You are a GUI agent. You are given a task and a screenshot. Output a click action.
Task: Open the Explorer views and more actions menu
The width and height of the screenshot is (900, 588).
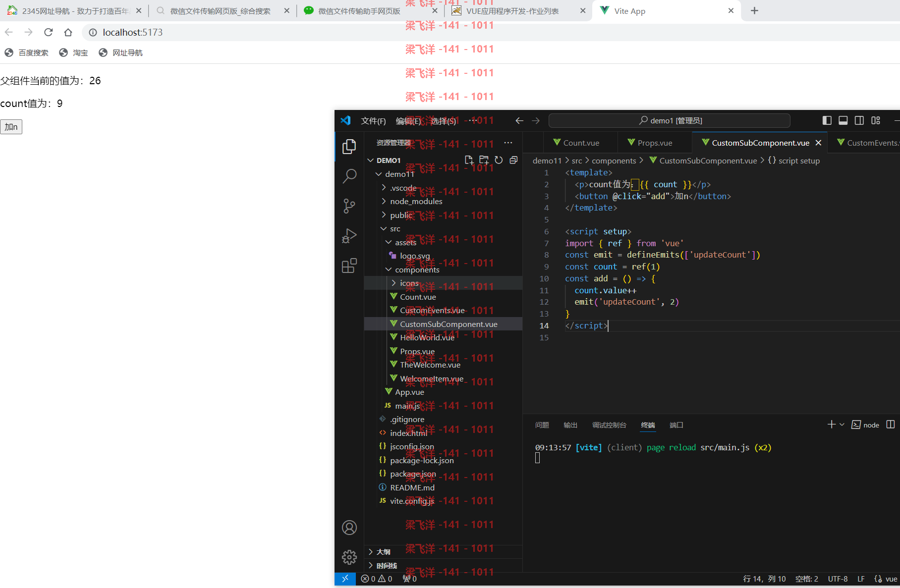click(x=508, y=143)
